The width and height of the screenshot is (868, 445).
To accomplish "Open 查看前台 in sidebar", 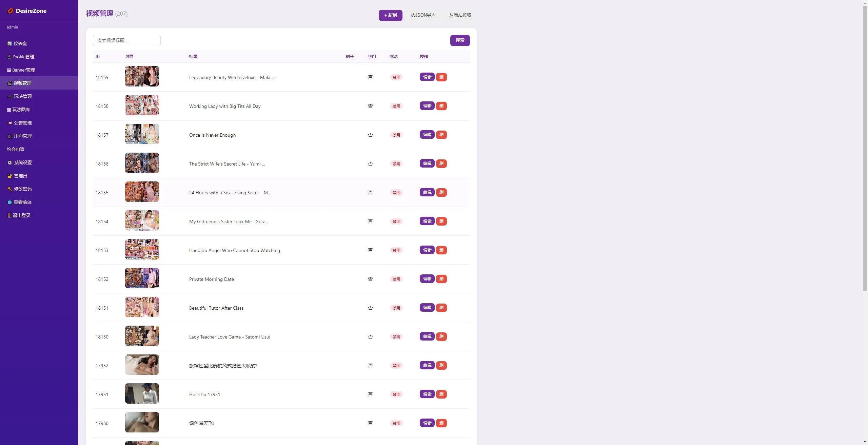I will coord(39,202).
